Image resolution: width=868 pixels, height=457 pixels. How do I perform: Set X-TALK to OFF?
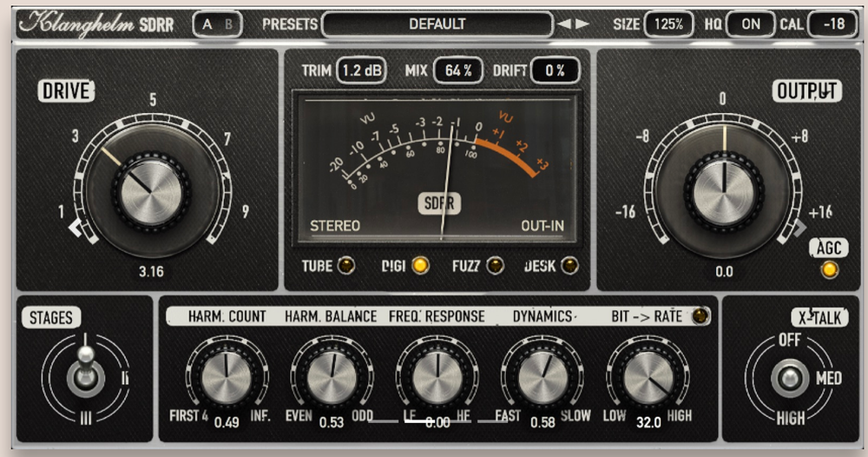coord(789,340)
